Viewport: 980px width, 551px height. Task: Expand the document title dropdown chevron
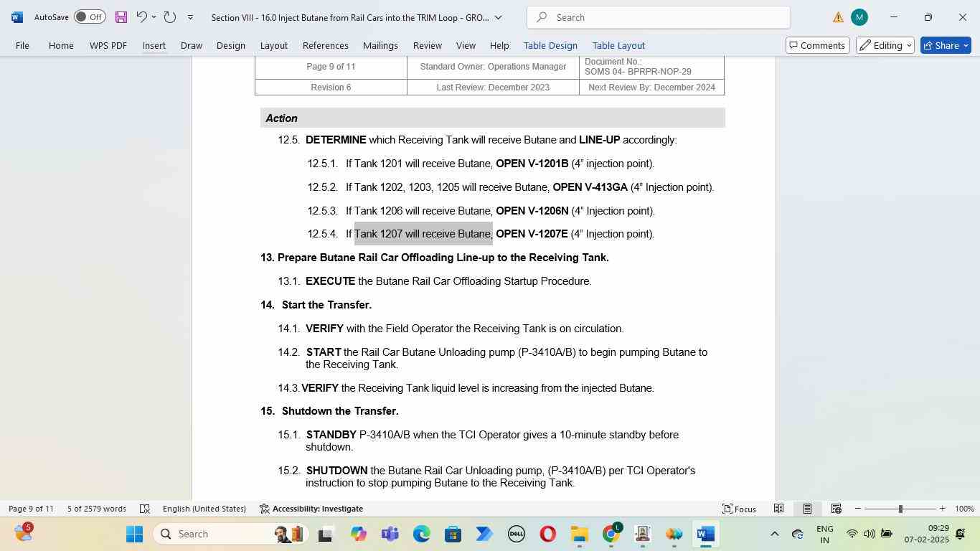pos(499,17)
